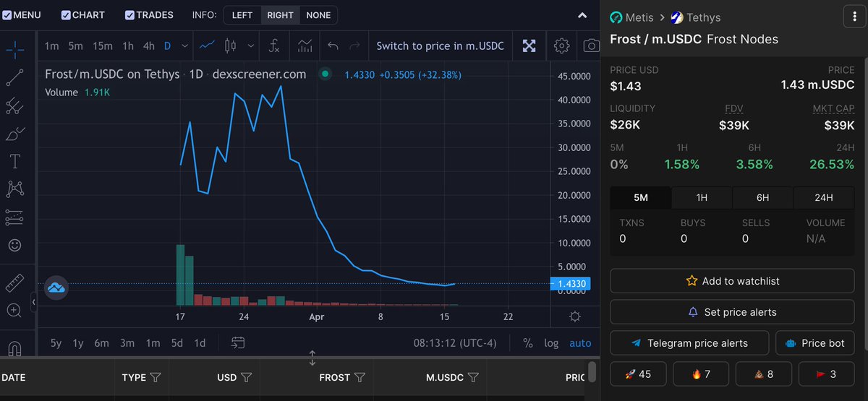Switch to 4h timeframe
Image resolution: width=868 pixels, height=401 pixels.
point(148,46)
